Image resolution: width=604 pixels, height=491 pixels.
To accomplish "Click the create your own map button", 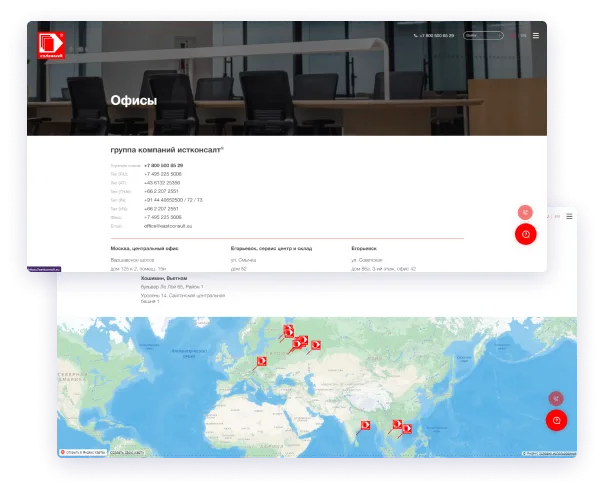I will [127, 452].
